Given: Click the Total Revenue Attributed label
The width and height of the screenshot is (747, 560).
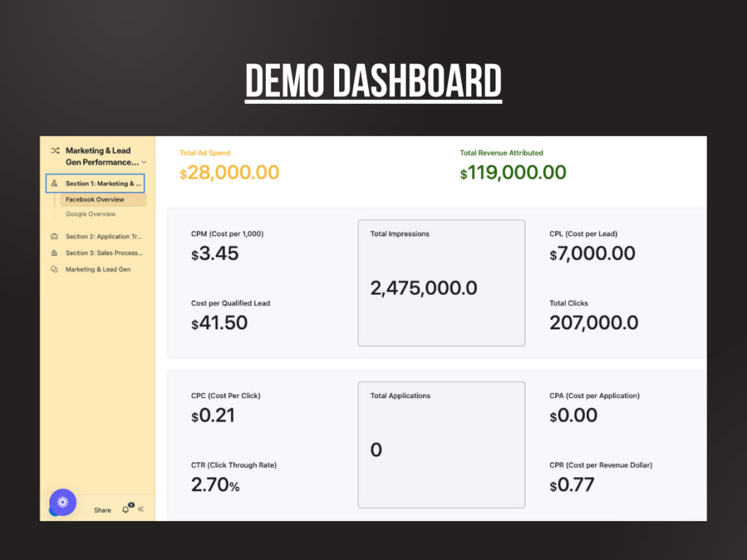Looking at the screenshot, I should [501, 153].
